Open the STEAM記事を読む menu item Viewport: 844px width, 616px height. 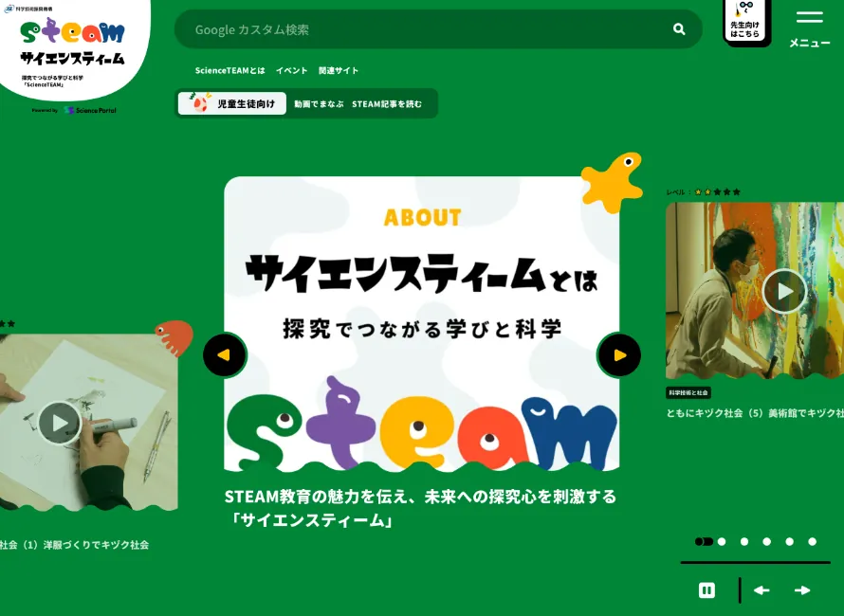pyautogui.click(x=387, y=104)
